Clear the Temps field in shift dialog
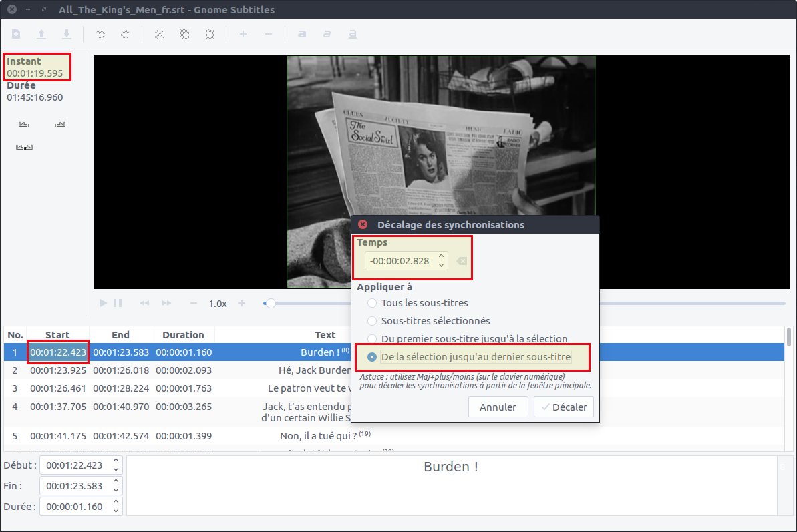797x532 pixels. (462, 261)
